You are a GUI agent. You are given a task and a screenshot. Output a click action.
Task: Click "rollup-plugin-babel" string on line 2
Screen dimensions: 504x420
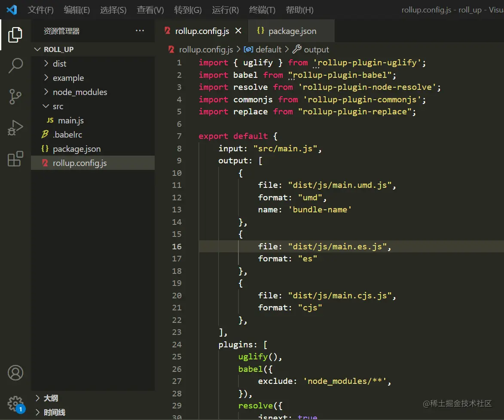[x=340, y=75]
